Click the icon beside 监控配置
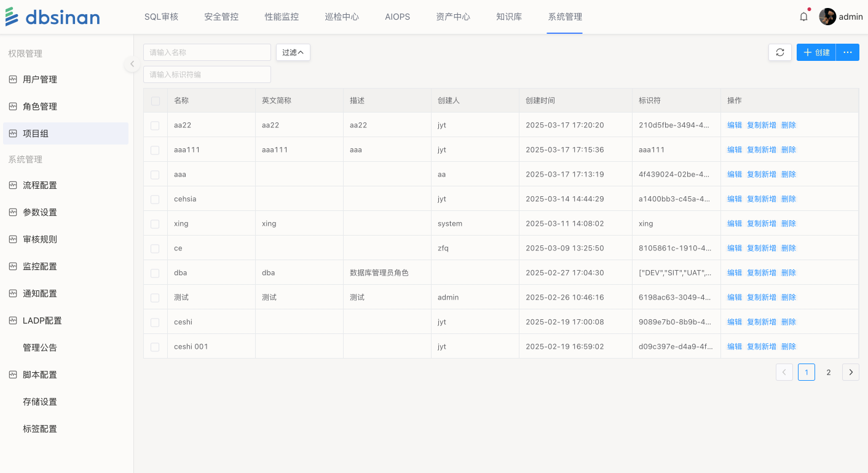Viewport: 868px width, 473px height. point(13,266)
